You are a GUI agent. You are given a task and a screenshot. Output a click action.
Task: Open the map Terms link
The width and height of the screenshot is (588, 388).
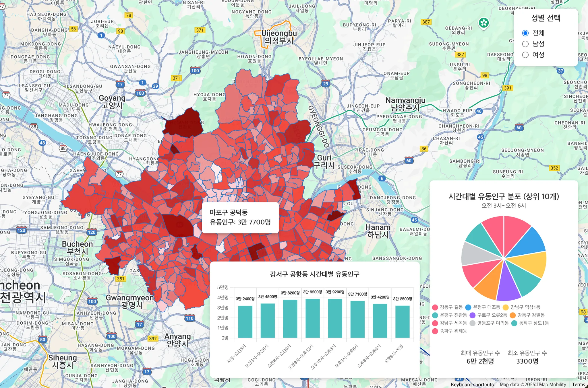pos(578,385)
